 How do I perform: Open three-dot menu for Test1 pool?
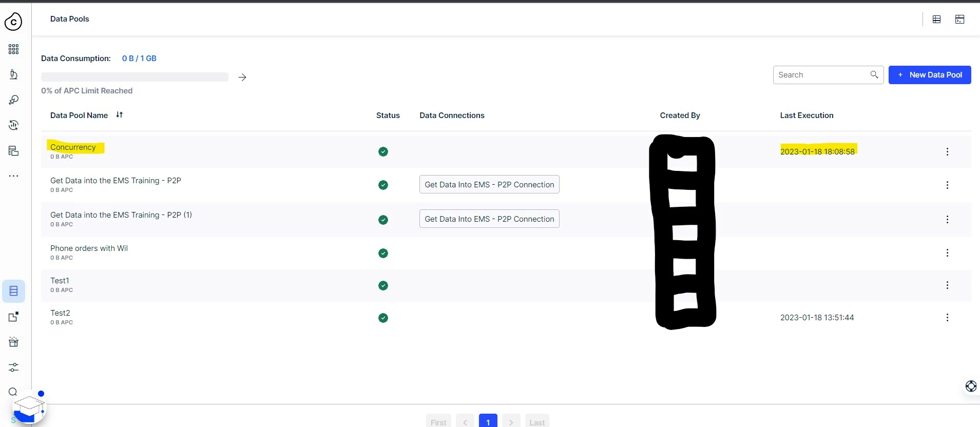pyautogui.click(x=947, y=285)
